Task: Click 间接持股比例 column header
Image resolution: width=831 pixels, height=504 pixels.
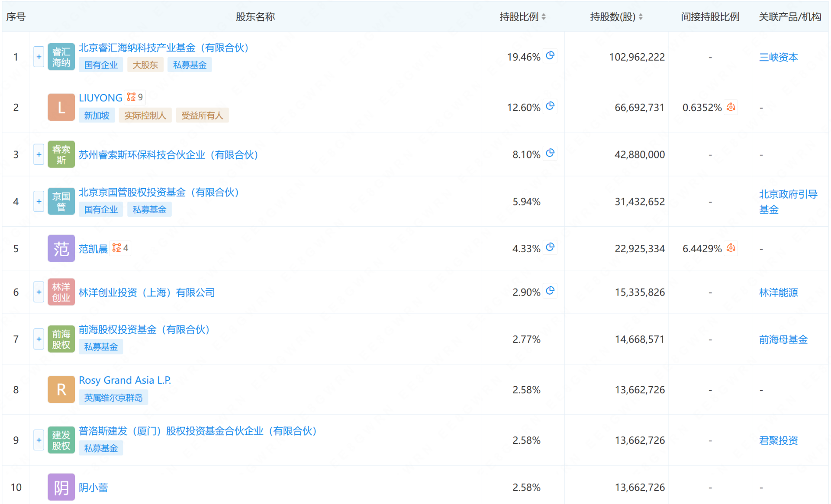Action: (710, 17)
